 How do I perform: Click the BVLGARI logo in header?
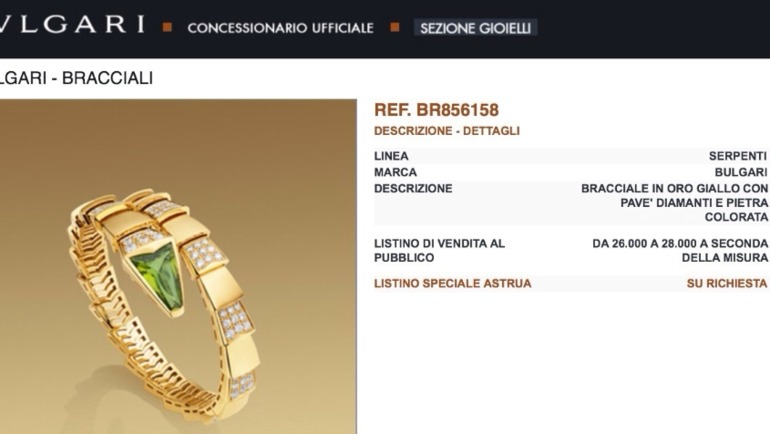tap(72, 25)
